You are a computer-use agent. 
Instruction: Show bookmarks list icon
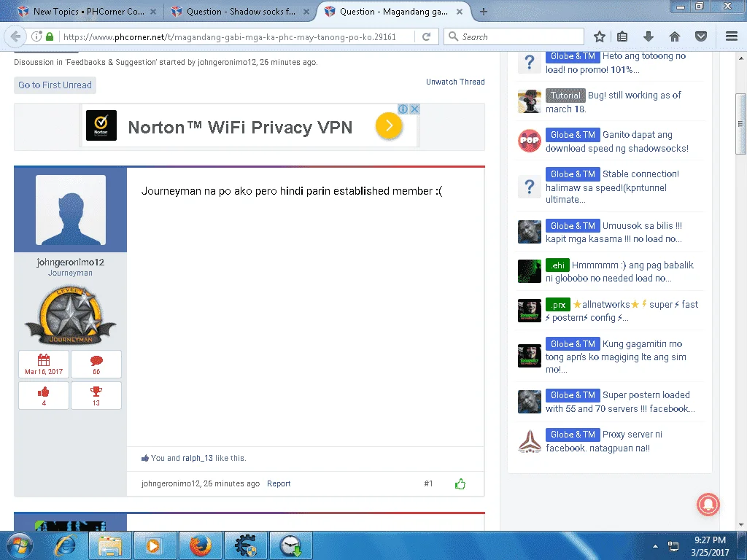pos(622,36)
